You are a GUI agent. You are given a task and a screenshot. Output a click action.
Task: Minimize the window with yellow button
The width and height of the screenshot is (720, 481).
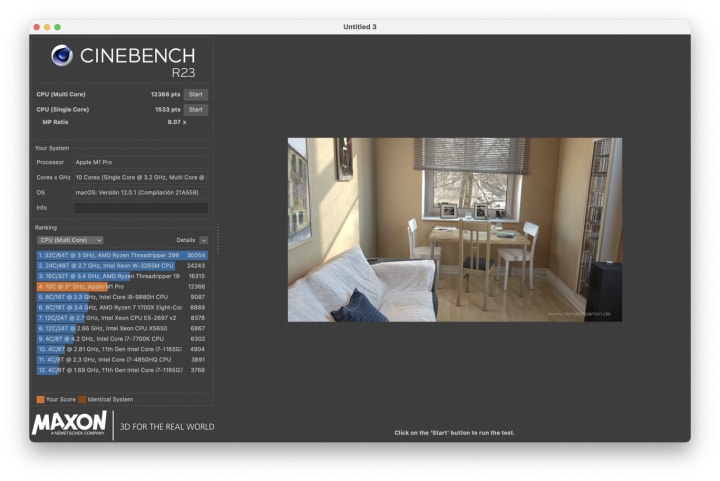coord(47,27)
